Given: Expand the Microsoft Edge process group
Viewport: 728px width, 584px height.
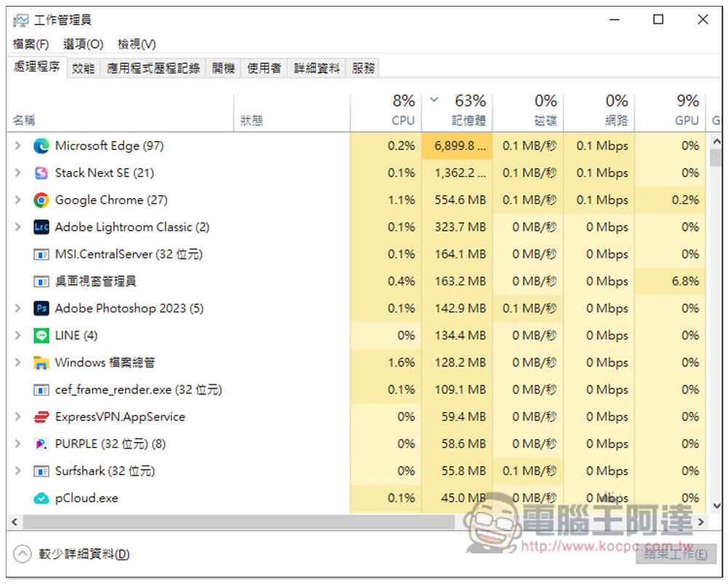Looking at the screenshot, I should 17,146.
